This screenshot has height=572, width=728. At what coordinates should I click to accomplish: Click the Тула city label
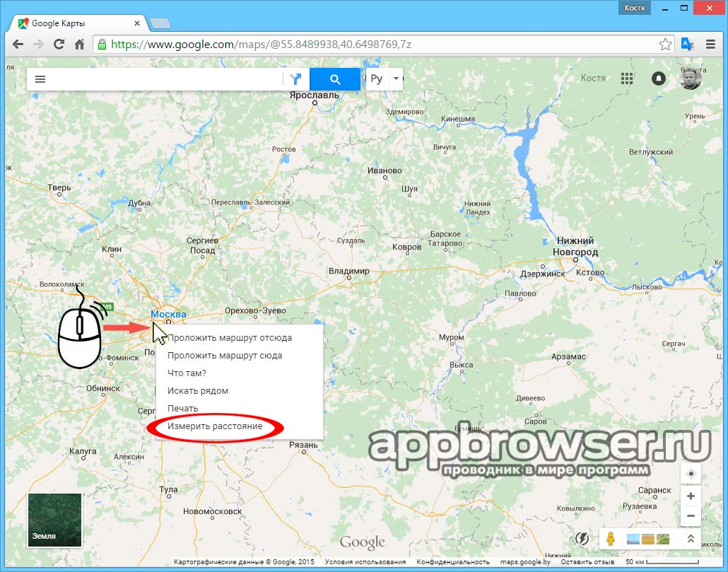click(168, 489)
